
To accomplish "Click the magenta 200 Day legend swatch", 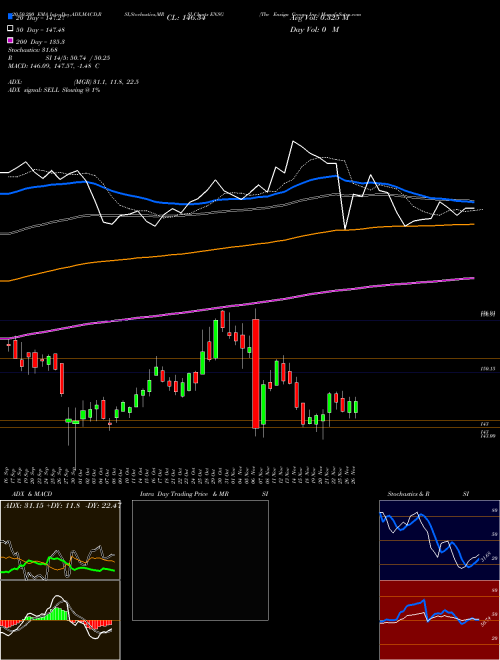I will [10, 41].
